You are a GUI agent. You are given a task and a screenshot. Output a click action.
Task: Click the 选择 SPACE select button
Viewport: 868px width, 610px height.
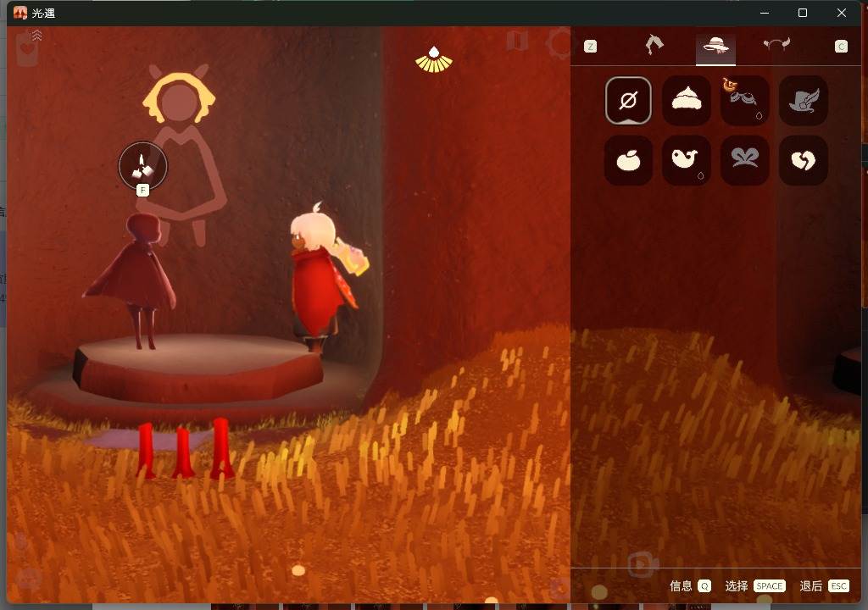click(x=755, y=586)
